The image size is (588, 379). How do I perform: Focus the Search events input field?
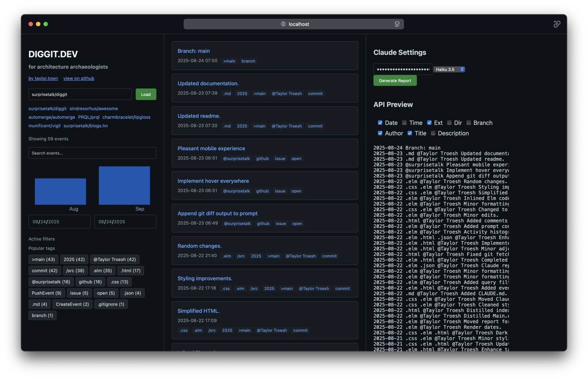(92, 153)
